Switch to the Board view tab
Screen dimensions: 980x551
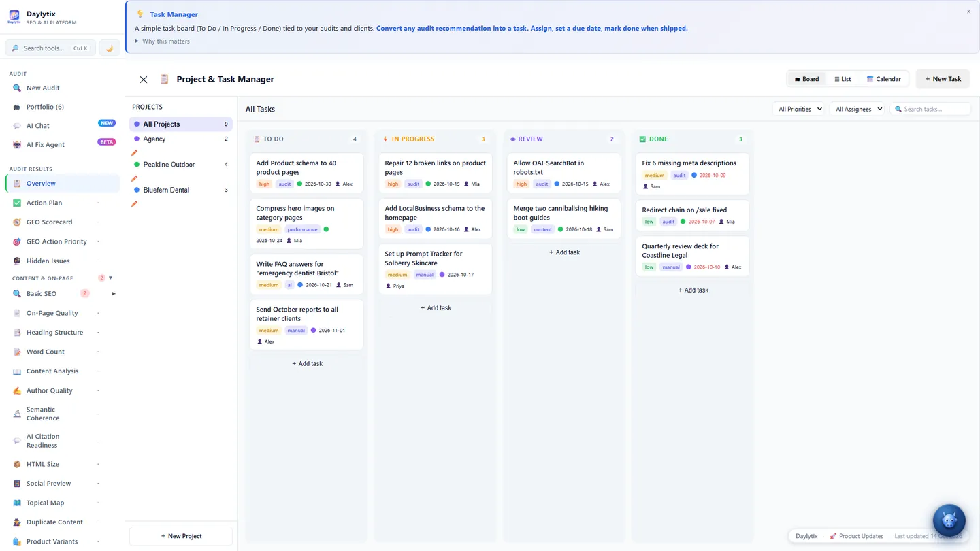807,79
